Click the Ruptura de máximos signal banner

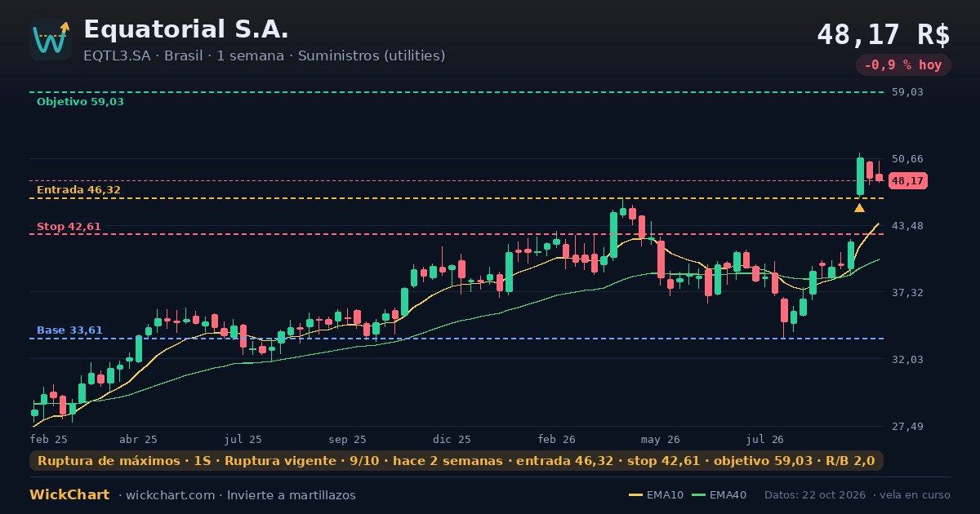[x=457, y=461]
